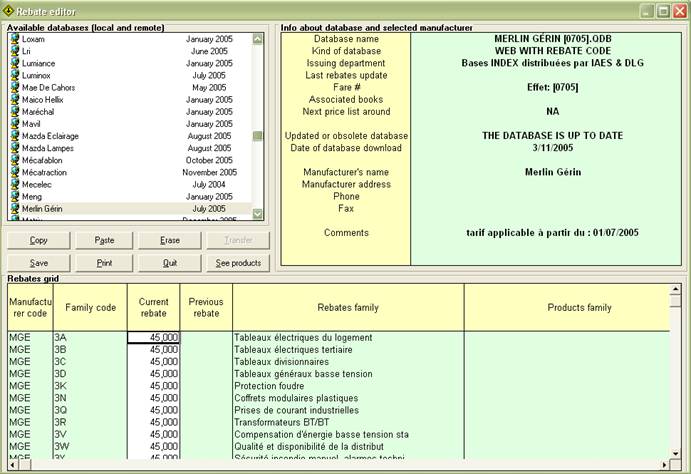
Task: Click the database list scrollbar thumb
Action: point(257,136)
